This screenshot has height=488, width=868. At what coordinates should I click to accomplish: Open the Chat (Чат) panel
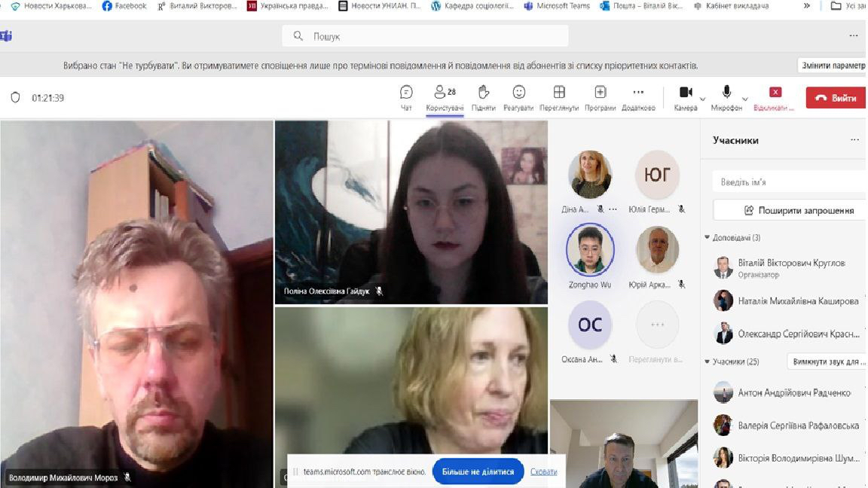pos(406,97)
